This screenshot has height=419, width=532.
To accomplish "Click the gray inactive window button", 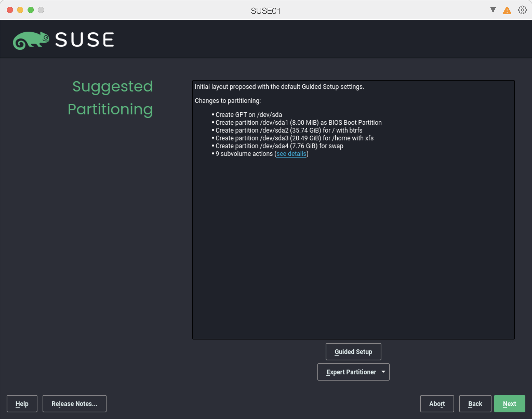I will coord(41,10).
